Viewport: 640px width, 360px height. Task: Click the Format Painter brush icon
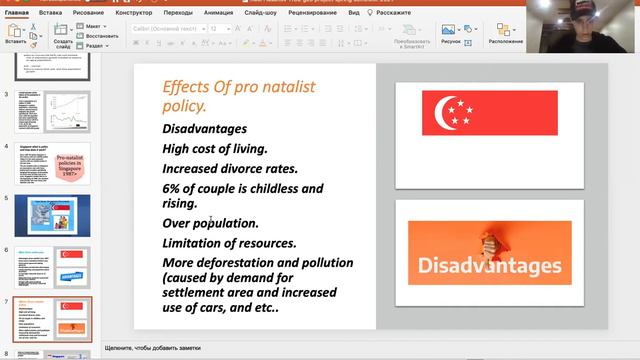point(33,44)
